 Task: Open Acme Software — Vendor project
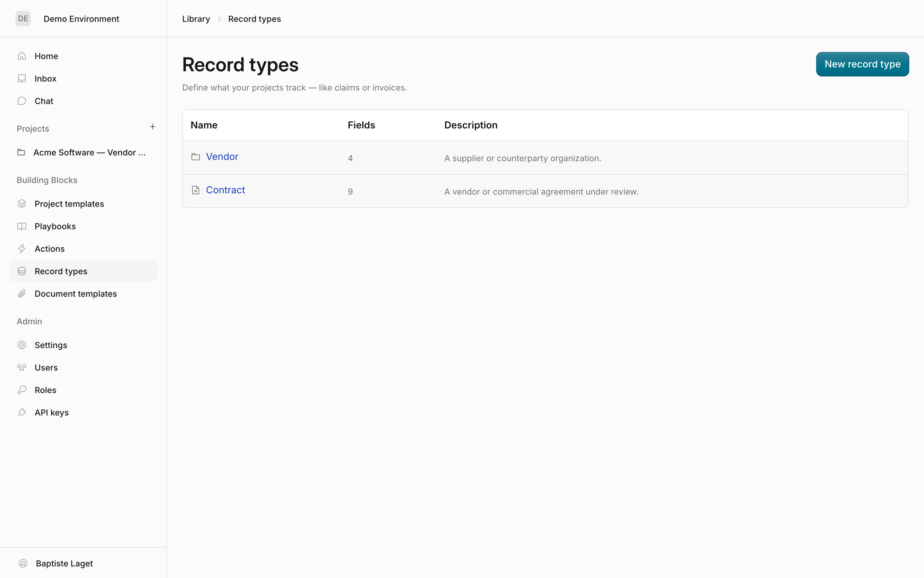[83, 153]
